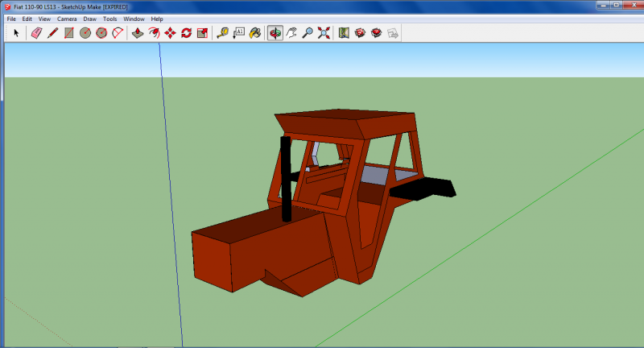This screenshot has height=348, width=644.
Task: Select the tractor cab roof face
Action: 345,115
